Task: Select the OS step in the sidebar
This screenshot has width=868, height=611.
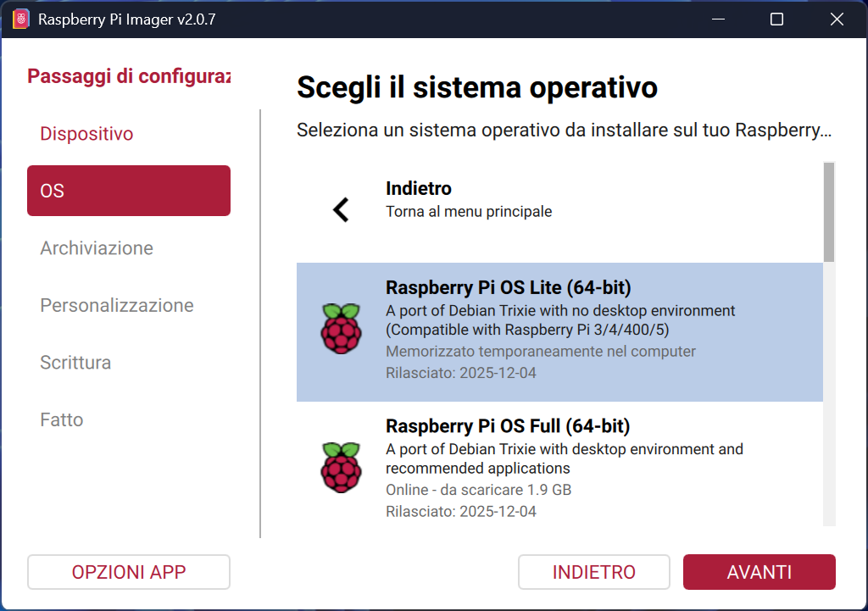Action: tap(128, 190)
